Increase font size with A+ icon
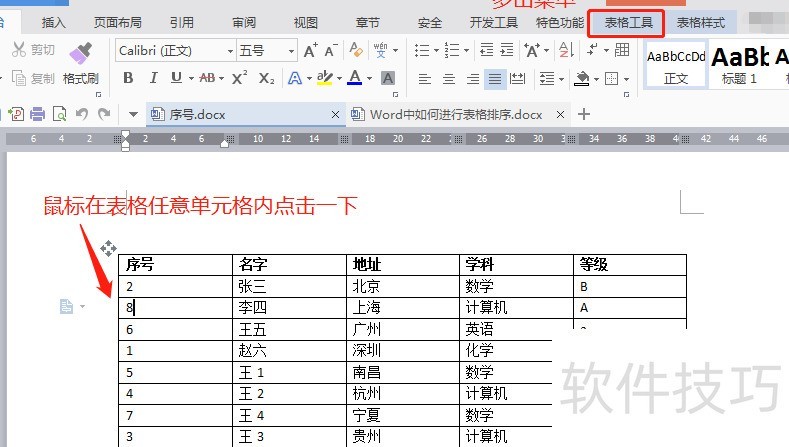Viewport: 789px width, 447px height. (x=310, y=50)
